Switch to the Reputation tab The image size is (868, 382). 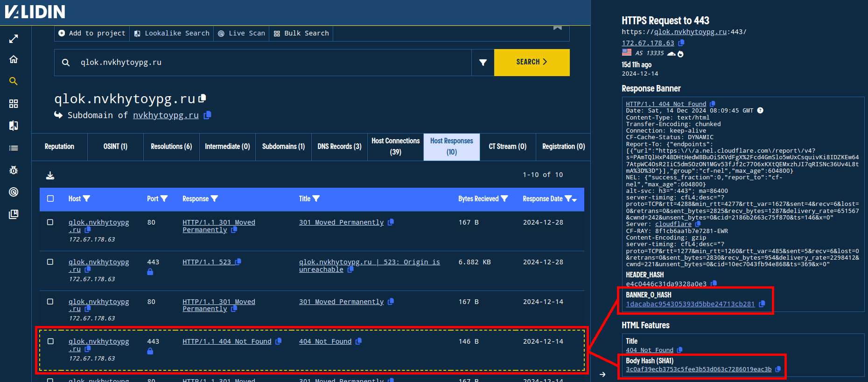click(x=59, y=147)
